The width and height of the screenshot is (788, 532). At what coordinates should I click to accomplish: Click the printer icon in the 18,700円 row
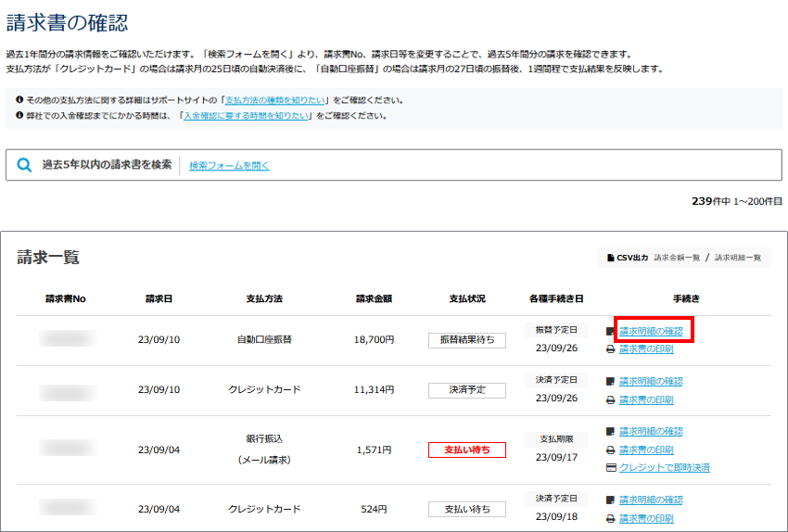pos(610,349)
